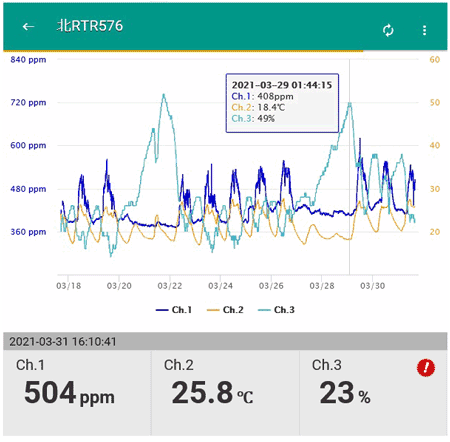Open the three-dot overflow menu
This screenshot has height=442, width=450.
pos(424,30)
